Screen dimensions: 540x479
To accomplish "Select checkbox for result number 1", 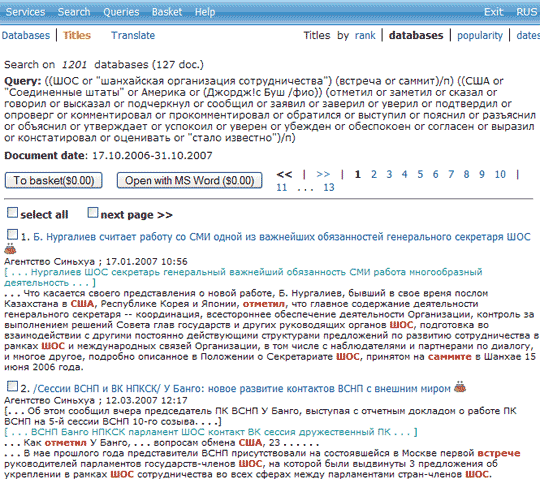I will 12,235.
